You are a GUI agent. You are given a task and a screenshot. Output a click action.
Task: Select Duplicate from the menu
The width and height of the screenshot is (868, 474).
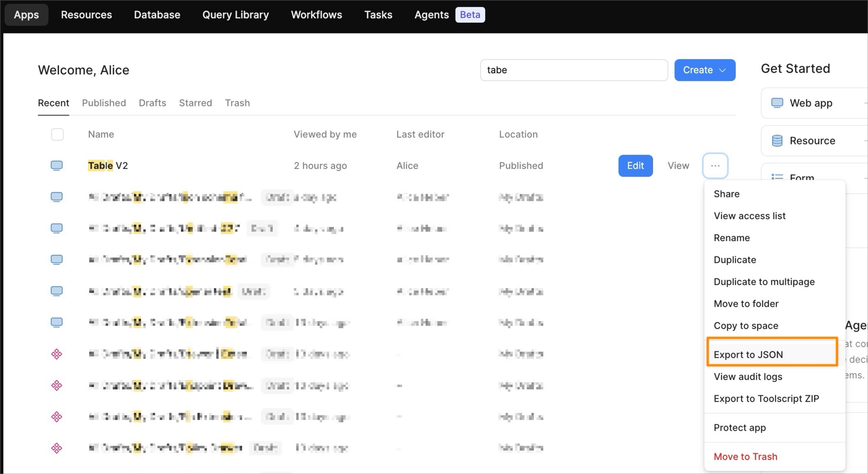point(774,260)
